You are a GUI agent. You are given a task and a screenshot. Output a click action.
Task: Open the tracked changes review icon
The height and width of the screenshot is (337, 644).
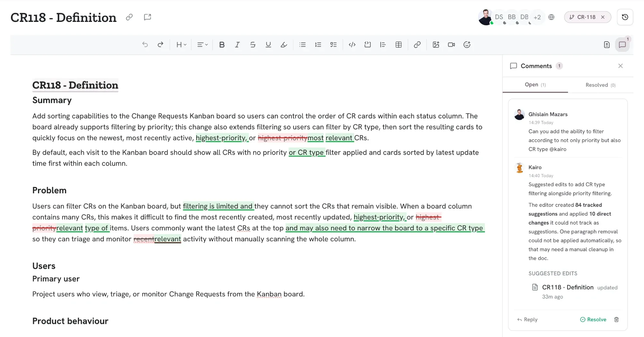point(607,45)
